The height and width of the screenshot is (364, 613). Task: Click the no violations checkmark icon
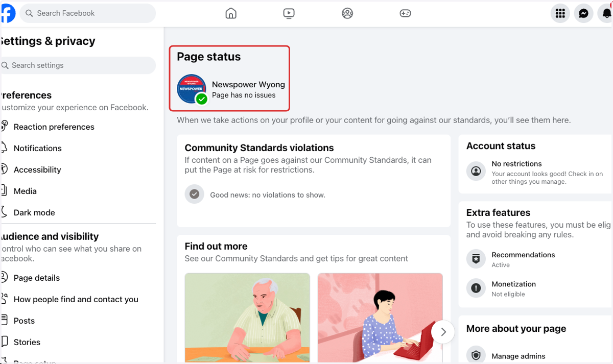pyautogui.click(x=194, y=194)
